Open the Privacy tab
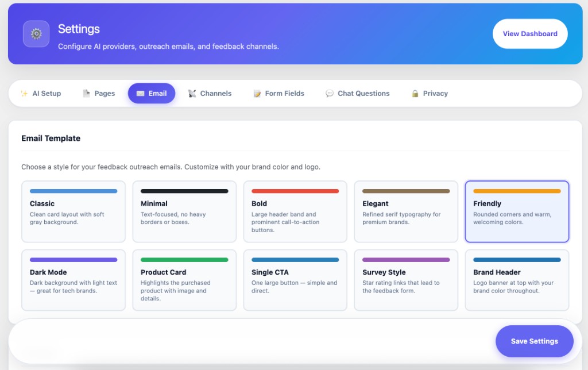588x370 pixels. coord(430,94)
